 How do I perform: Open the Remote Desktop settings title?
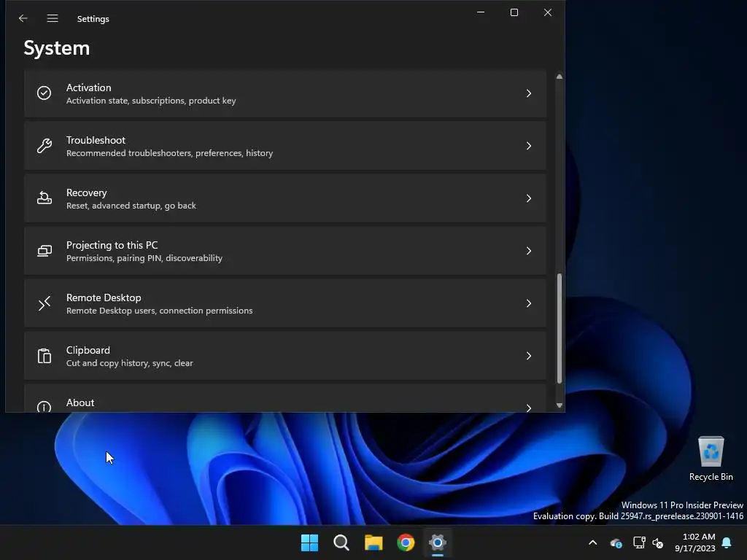tap(104, 297)
